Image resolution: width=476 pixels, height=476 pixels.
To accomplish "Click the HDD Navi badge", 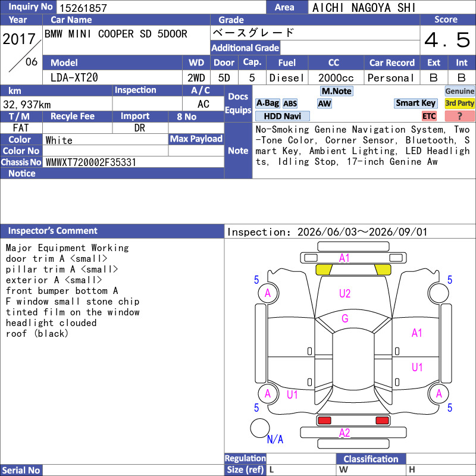I will (x=282, y=116).
